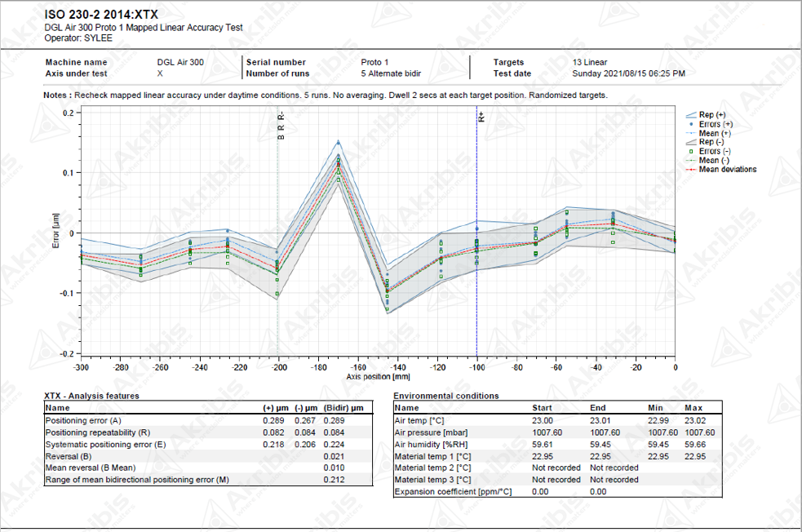The image size is (802, 532).
Task: Click the Axis position [mm] axis label
Action: click(378, 378)
